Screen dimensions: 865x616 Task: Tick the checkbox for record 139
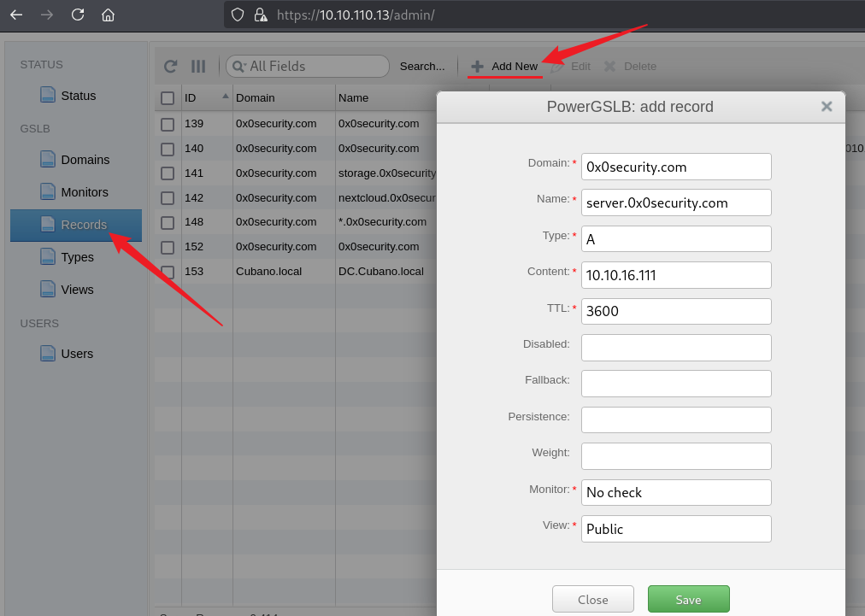click(168, 124)
